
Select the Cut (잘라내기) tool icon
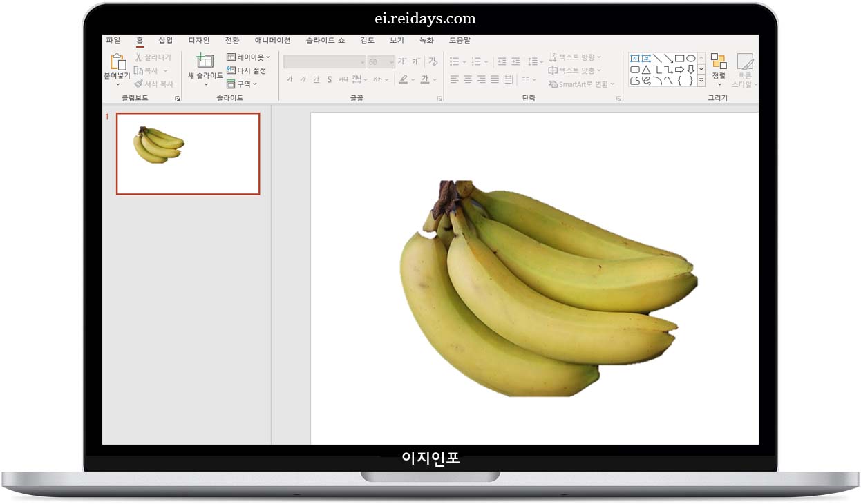pos(139,57)
